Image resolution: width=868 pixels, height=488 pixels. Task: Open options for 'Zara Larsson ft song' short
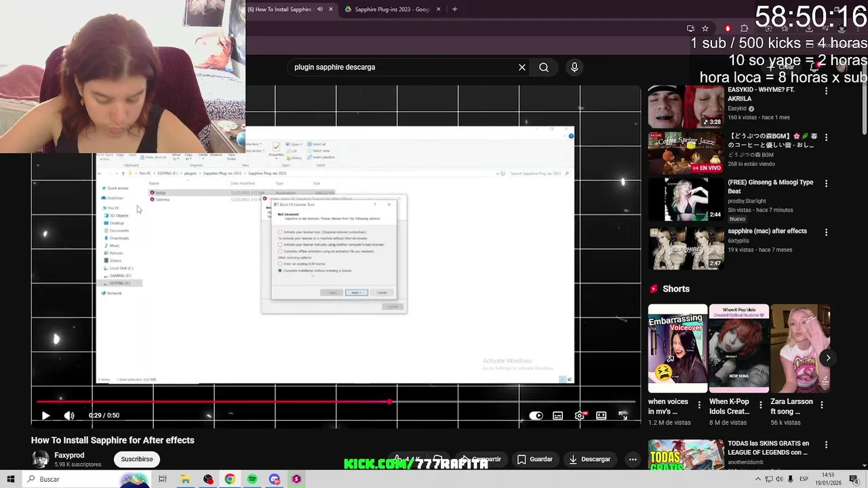[822, 405]
